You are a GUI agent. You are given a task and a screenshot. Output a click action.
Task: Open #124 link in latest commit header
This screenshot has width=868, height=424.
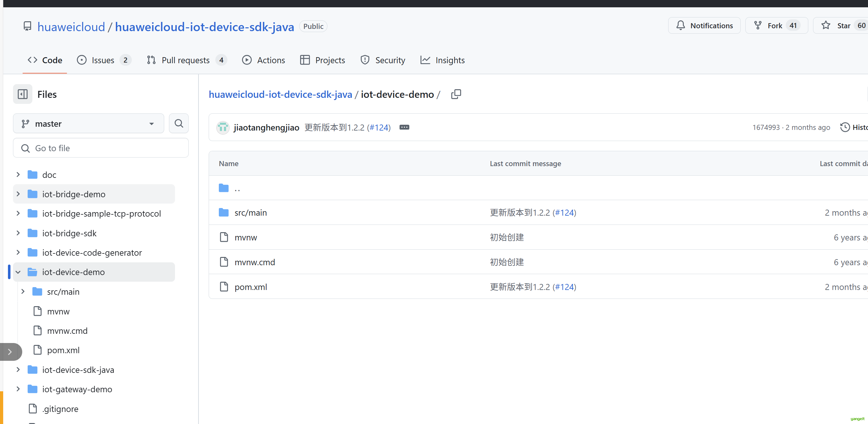(x=379, y=127)
